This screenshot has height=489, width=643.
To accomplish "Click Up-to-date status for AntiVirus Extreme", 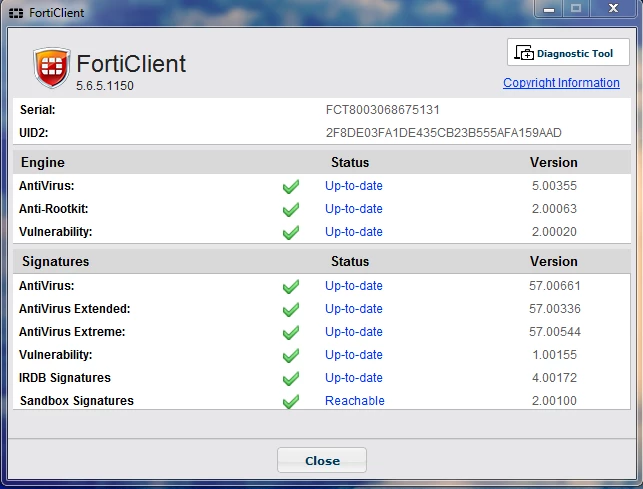I will click(354, 331).
